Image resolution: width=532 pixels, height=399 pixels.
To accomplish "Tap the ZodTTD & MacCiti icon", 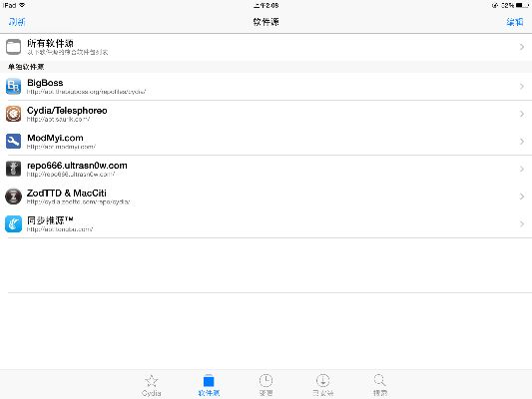I will click(x=13, y=197).
